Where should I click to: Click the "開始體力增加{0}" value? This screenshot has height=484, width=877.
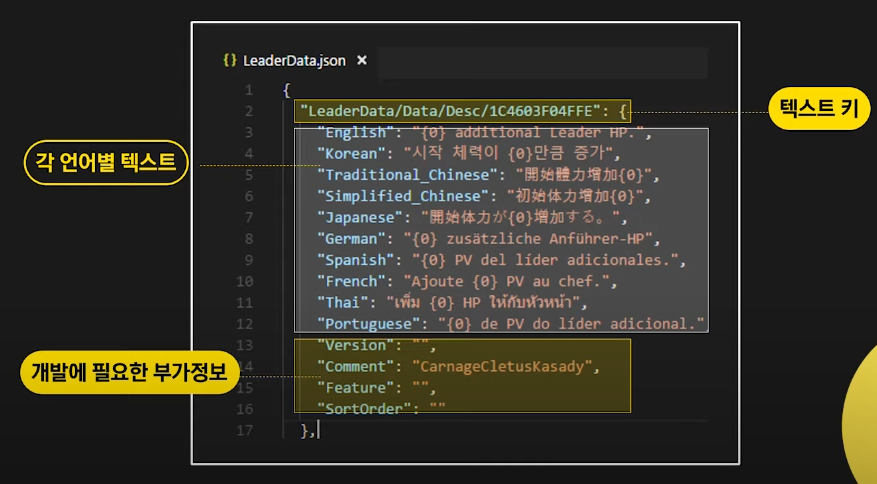click(x=584, y=175)
